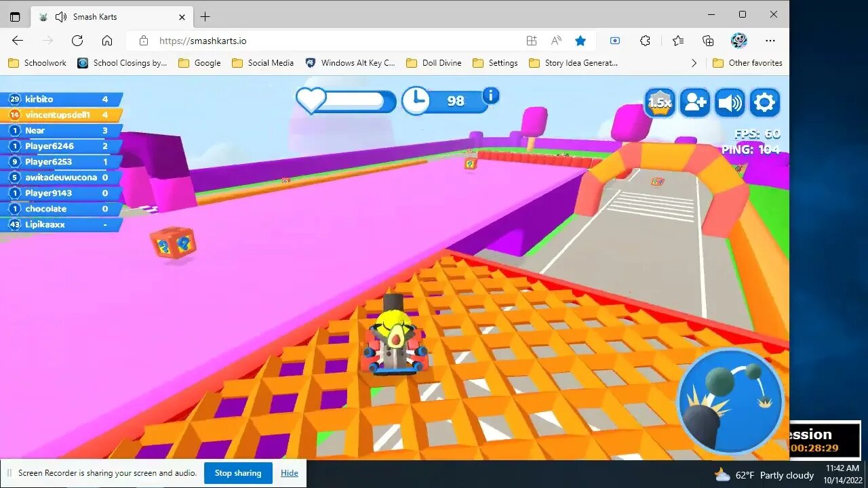Select Lipikaaxx leaderboard row
Screen dimensions: 868x488
62,224
